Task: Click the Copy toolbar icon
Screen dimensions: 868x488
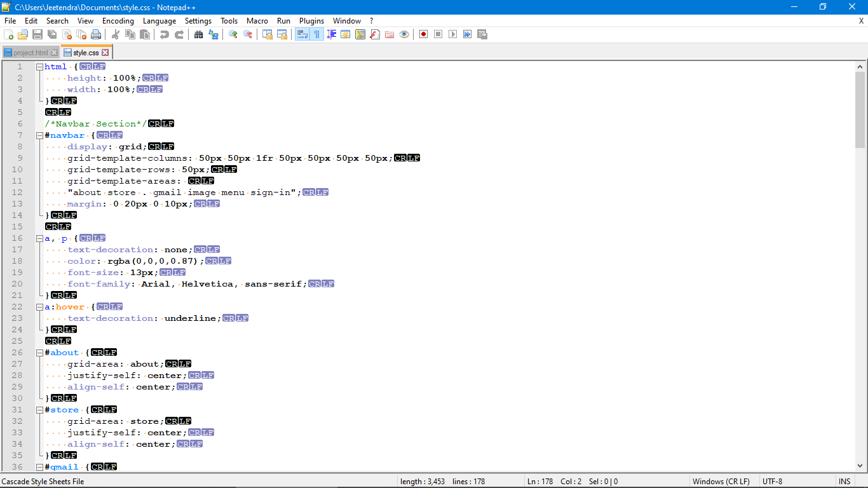Action: [x=130, y=34]
